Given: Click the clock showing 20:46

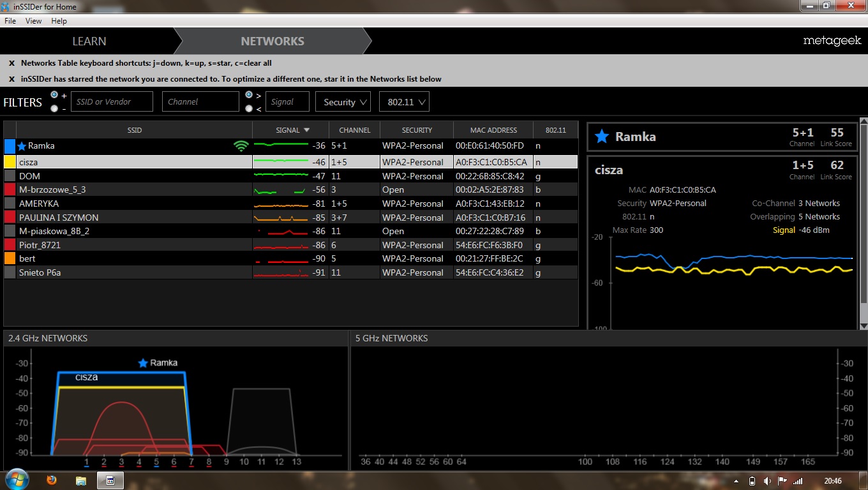Looking at the screenshot, I should coord(833,481).
